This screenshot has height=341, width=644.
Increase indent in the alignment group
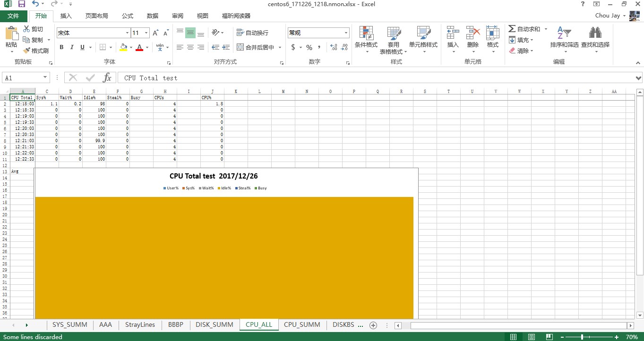point(226,47)
